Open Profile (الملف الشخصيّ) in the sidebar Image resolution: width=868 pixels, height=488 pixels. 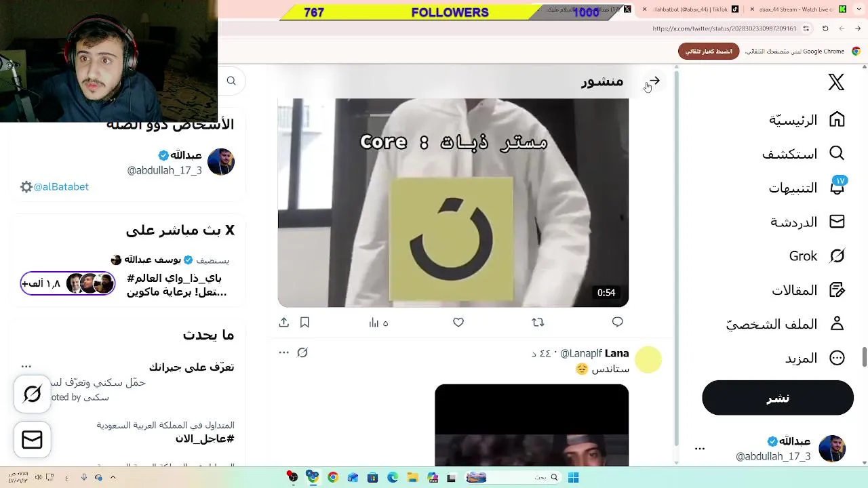coord(785,324)
